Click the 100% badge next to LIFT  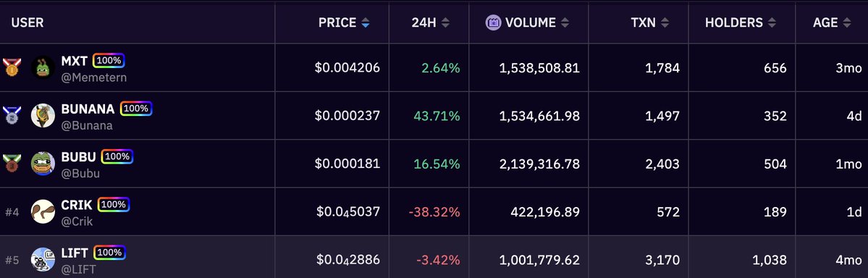point(109,253)
